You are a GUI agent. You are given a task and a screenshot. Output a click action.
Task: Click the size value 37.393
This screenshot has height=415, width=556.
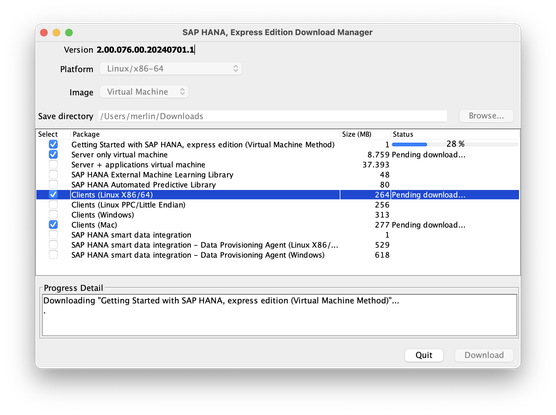[376, 165]
